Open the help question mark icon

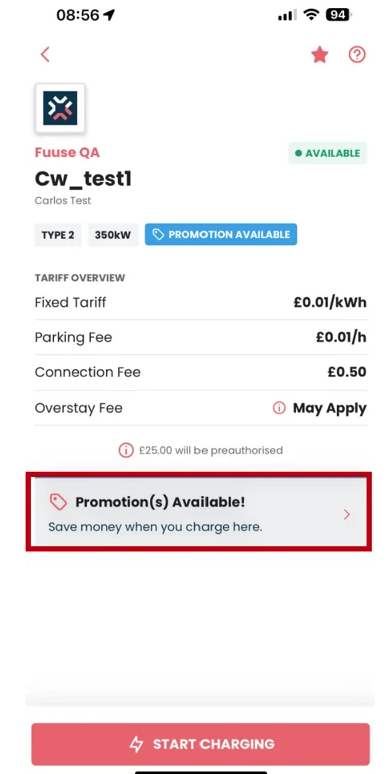357,54
